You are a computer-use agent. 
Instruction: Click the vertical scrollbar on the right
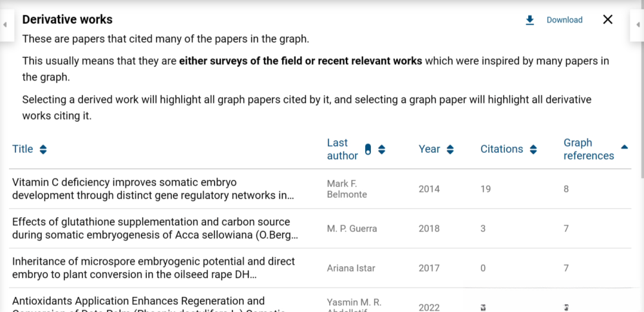coord(641,97)
